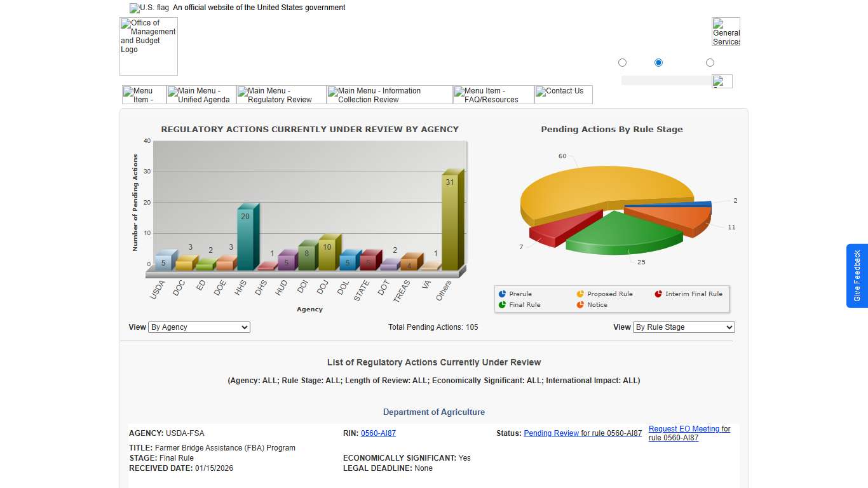This screenshot has width=868, height=488.
Task: Click the U.S. flag icon in banner
Action: [x=135, y=8]
